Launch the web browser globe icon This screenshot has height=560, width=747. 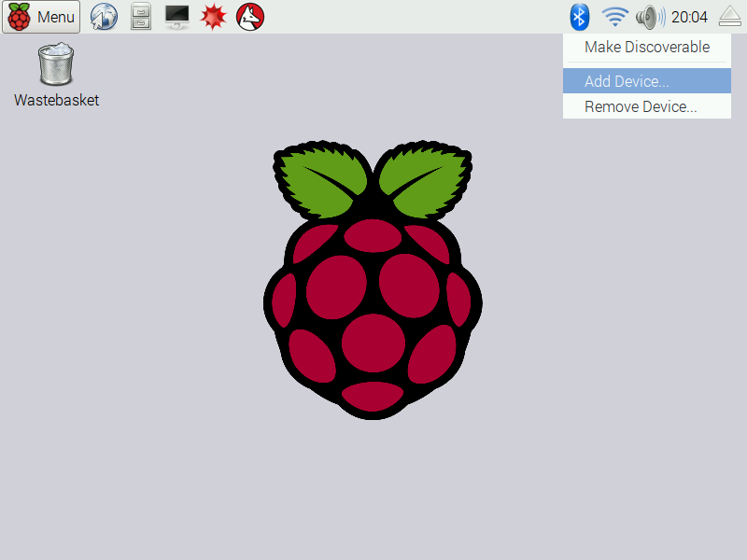[x=104, y=17]
